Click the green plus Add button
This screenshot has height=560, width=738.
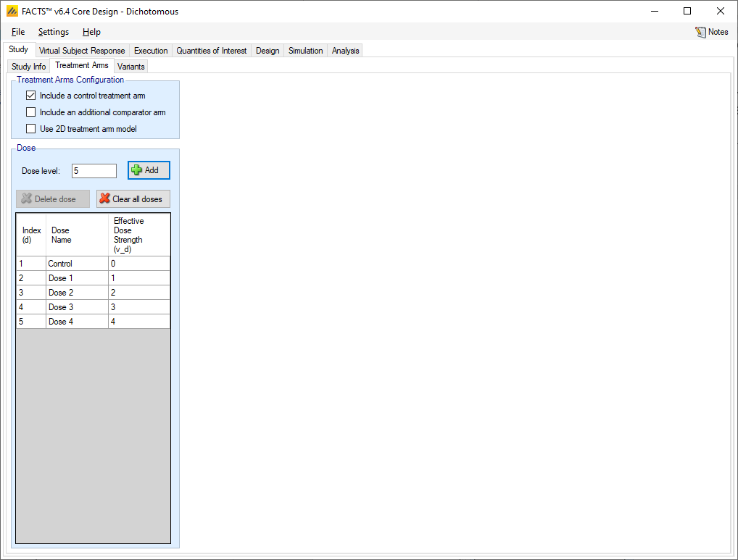point(149,170)
